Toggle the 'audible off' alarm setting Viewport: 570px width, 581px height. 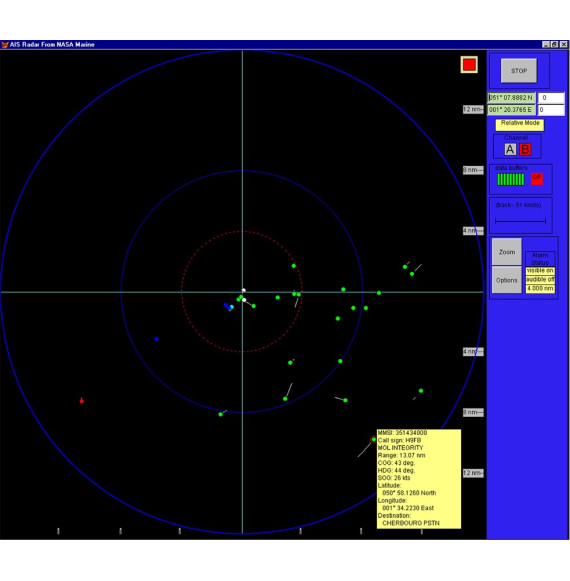click(540, 279)
